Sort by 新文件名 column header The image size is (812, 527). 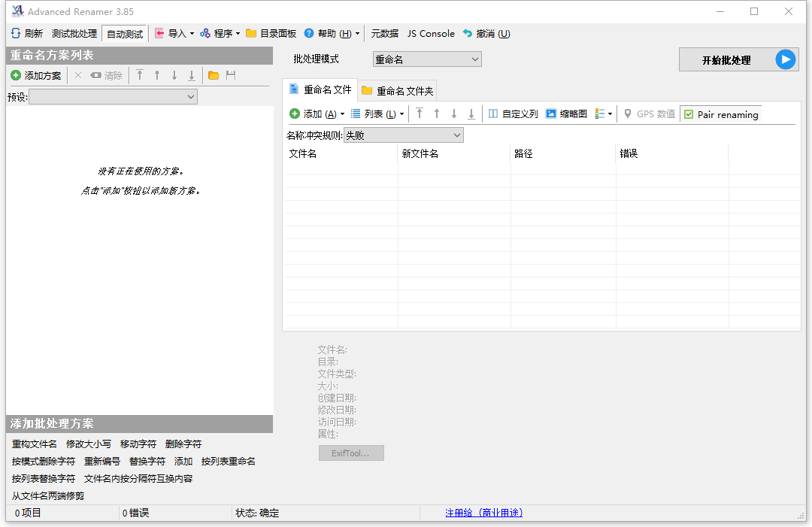coord(454,154)
